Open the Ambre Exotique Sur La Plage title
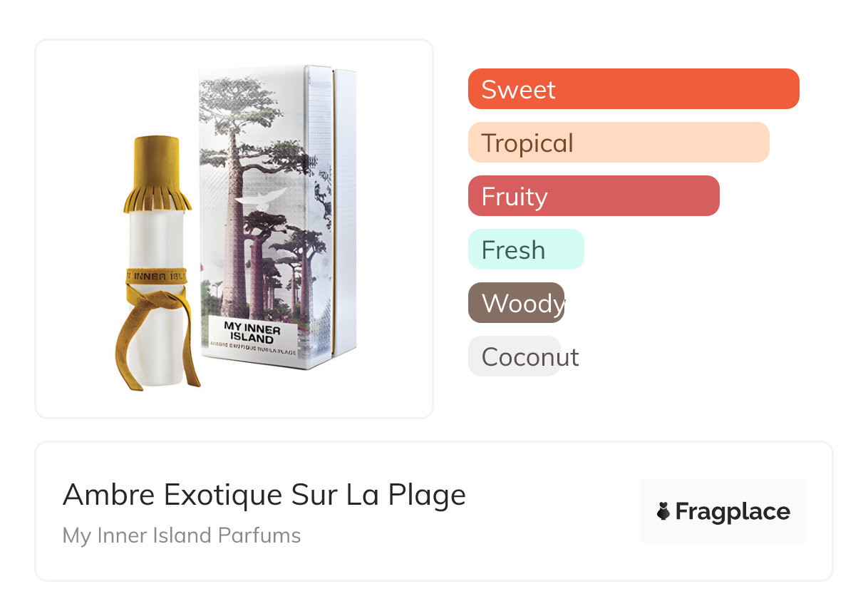Screen dimensions: 868x616 (264, 494)
